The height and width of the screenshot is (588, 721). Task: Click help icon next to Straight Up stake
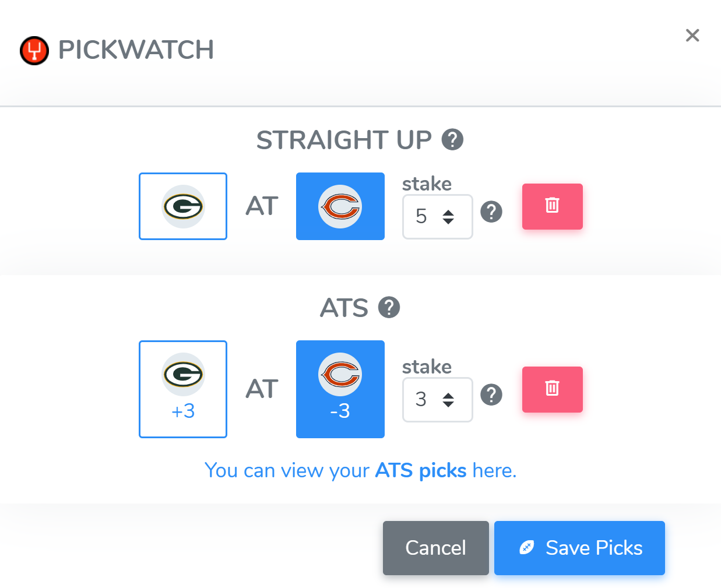coord(491,212)
